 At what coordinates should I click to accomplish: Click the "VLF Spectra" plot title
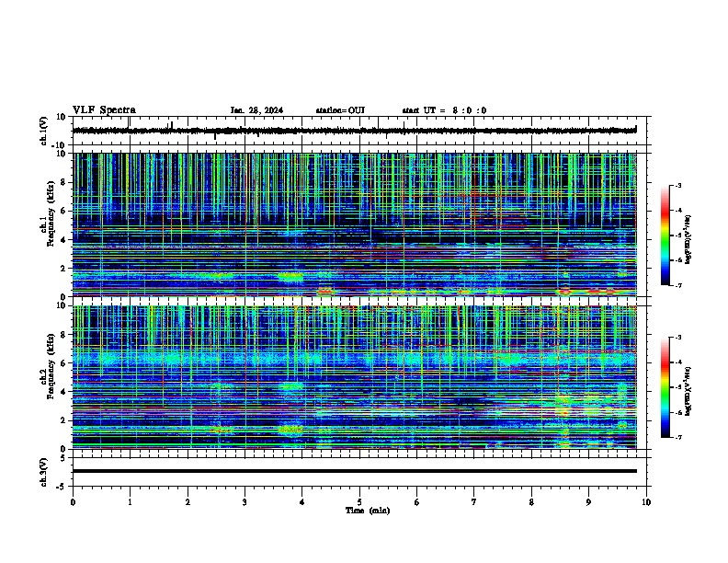click(x=104, y=110)
